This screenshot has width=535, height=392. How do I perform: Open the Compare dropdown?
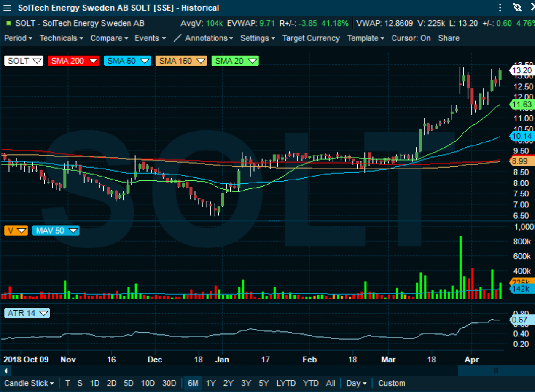pos(109,38)
